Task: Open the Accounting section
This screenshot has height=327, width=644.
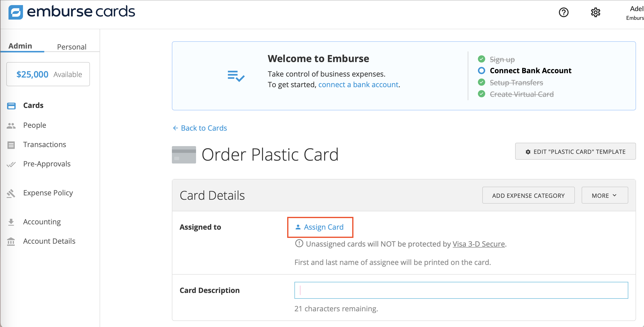Action: (x=42, y=221)
